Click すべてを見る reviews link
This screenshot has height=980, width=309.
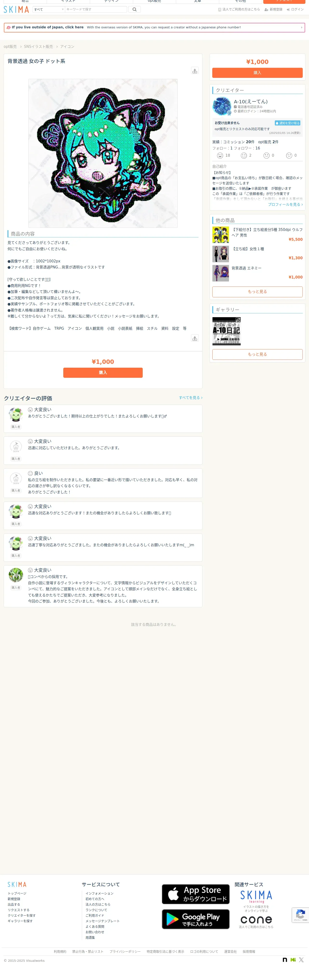(191, 398)
